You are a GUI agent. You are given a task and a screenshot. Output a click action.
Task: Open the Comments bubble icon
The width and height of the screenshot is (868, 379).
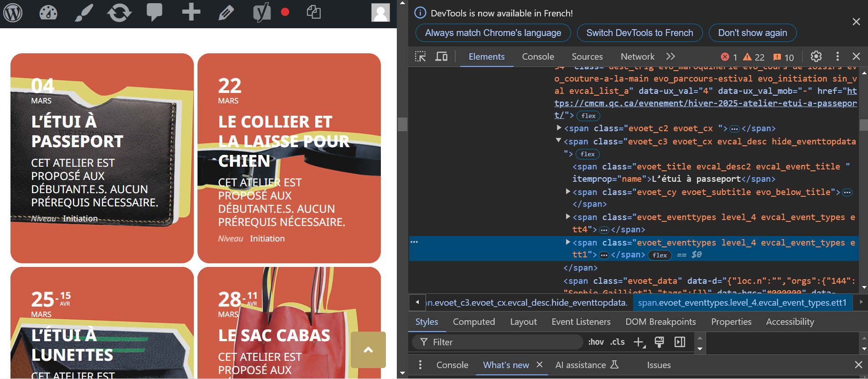click(155, 12)
